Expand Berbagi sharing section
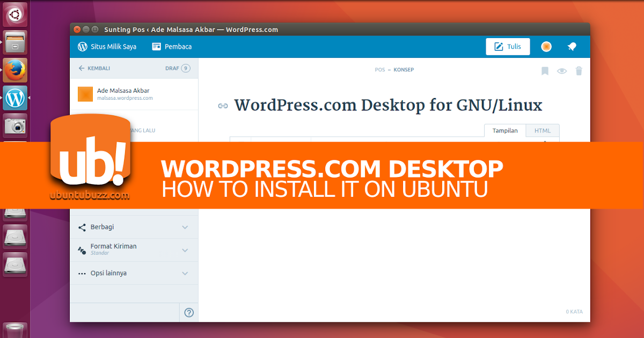The height and width of the screenshot is (338, 644). pos(134,227)
